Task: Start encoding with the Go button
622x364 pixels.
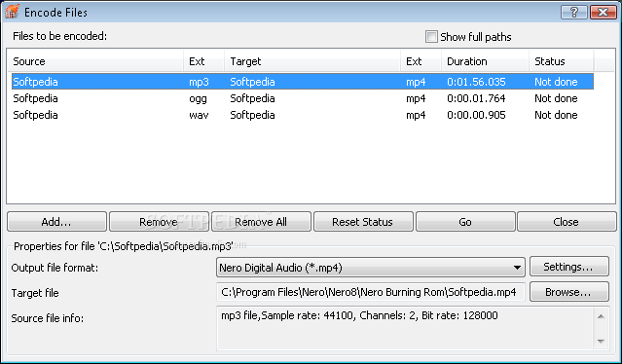Action: point(465,222)
